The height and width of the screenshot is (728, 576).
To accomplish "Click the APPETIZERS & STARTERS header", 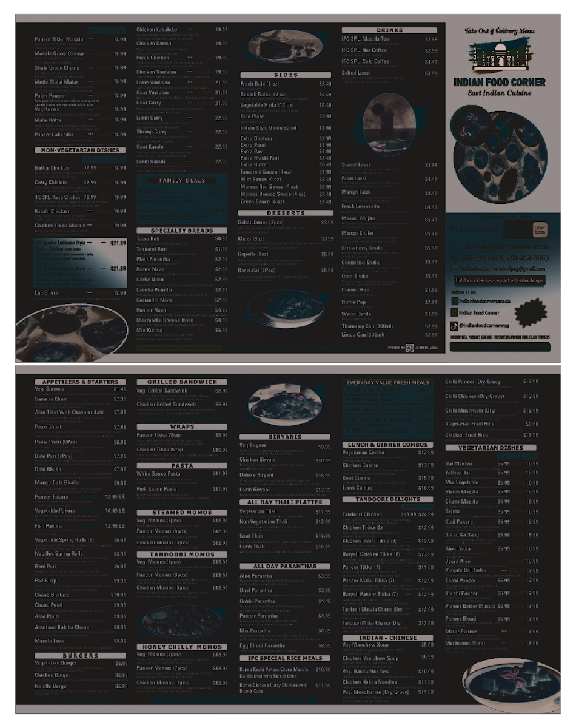I will pos(80,382).
